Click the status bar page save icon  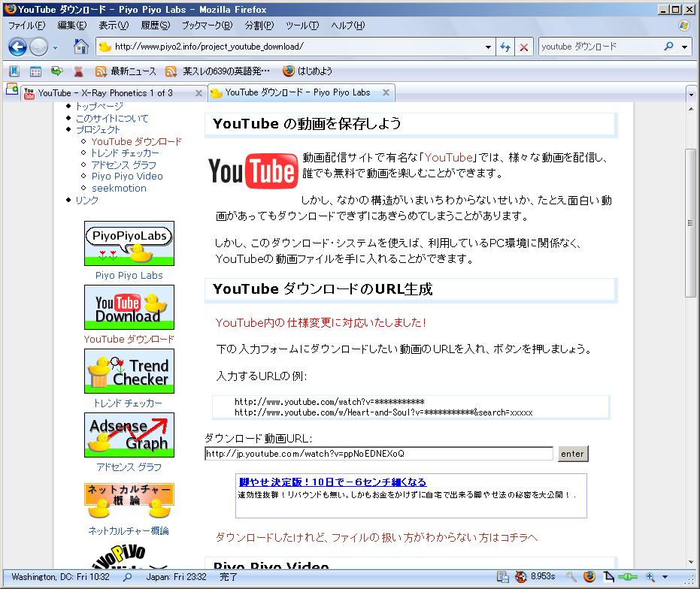click(503, 577)
